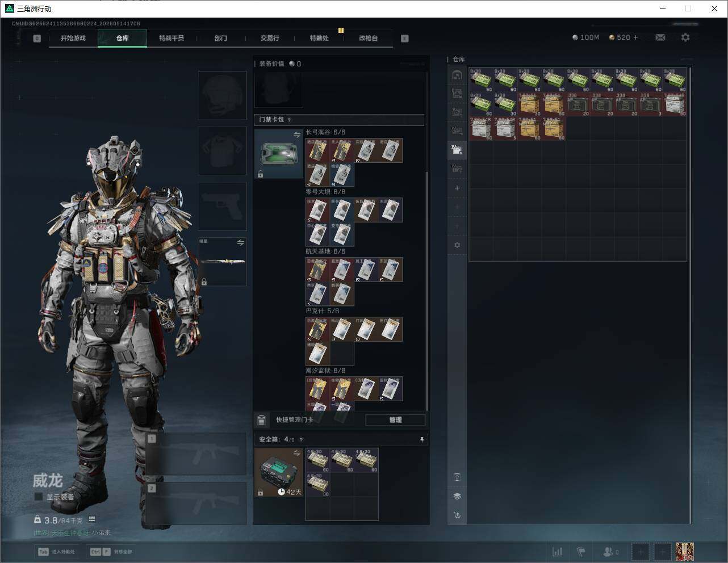The height and width of the screenshot is (563, 728).
Task: Click the lock icon on the key card pack
Action: pos(260,174)
